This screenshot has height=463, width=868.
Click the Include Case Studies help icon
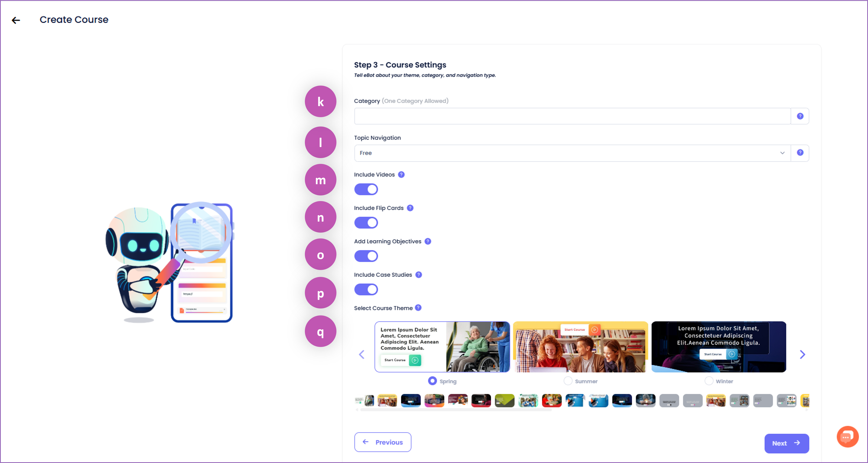tap(418, 274)
